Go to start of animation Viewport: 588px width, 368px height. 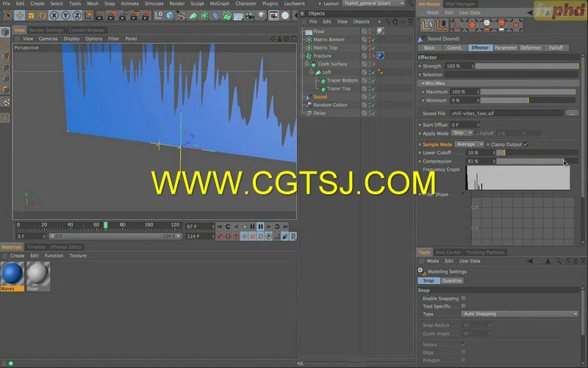[x=220, y=227]
